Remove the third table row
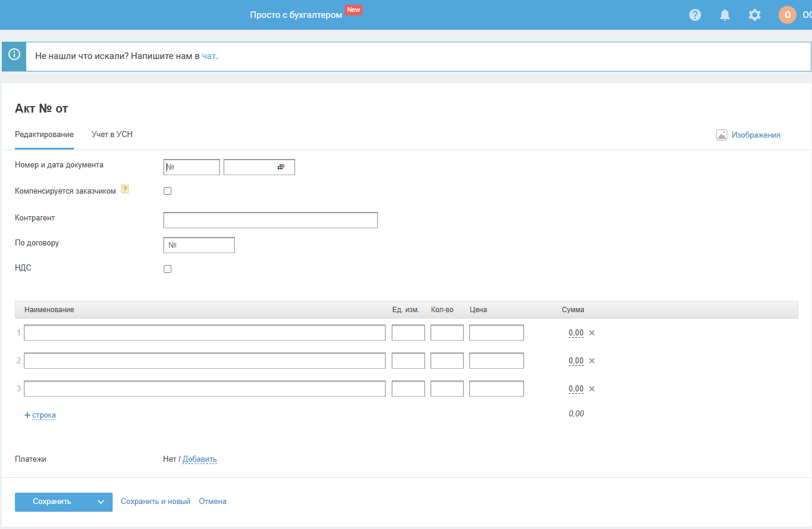The height and width of the screenshot is (529, 812). [x=592, y=389]
